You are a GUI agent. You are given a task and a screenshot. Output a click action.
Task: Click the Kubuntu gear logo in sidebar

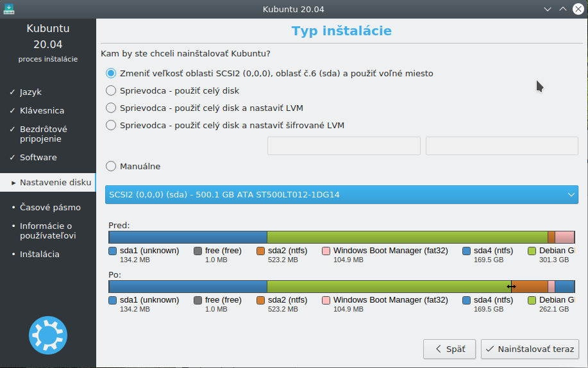48,335
